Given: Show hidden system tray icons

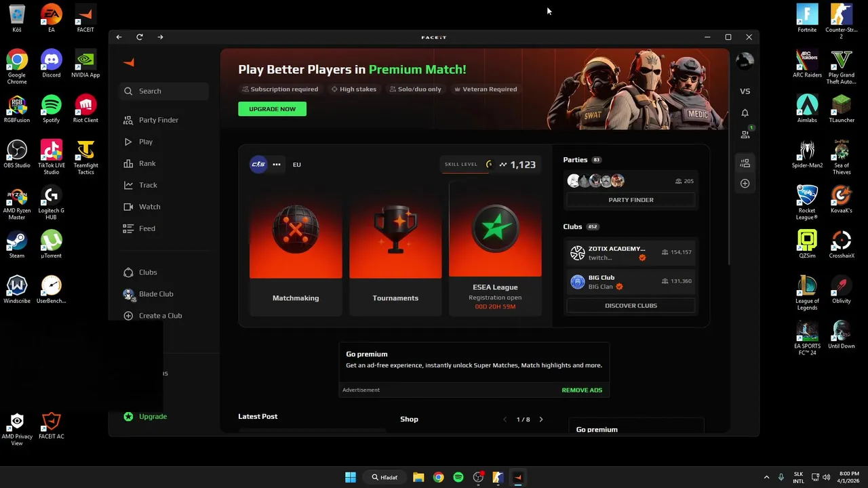Looking at the screenshot, I should pos(766,477).
